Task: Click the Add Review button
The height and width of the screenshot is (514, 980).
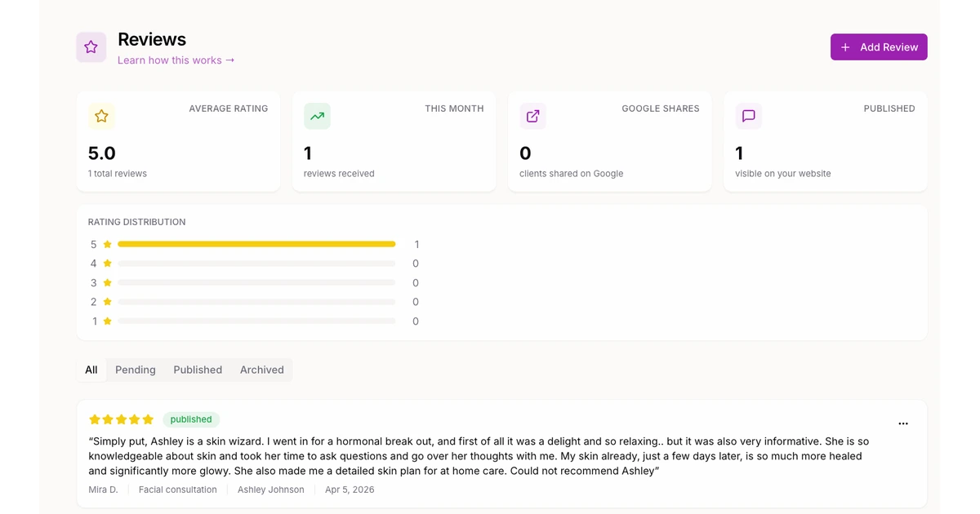Action: (x=879, y=47)
